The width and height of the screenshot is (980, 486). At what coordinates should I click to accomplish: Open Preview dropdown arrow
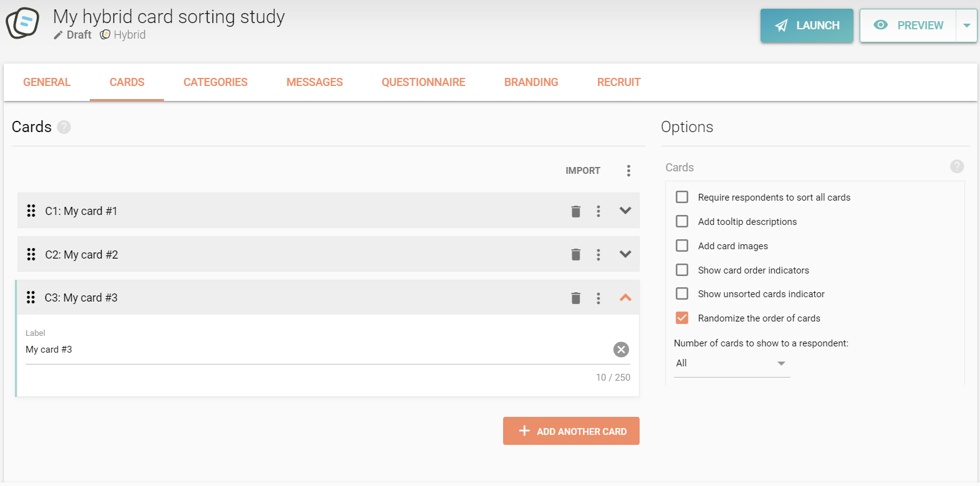coord(966,26)
